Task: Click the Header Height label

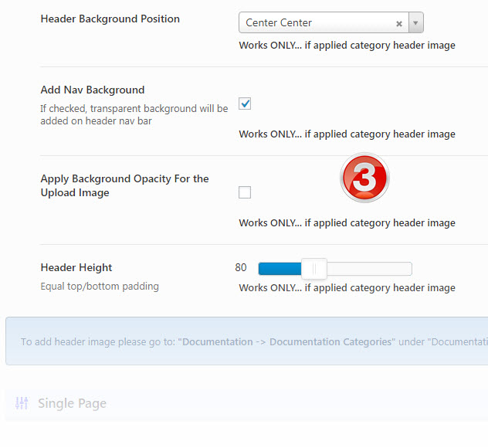Action: point(76,267)
